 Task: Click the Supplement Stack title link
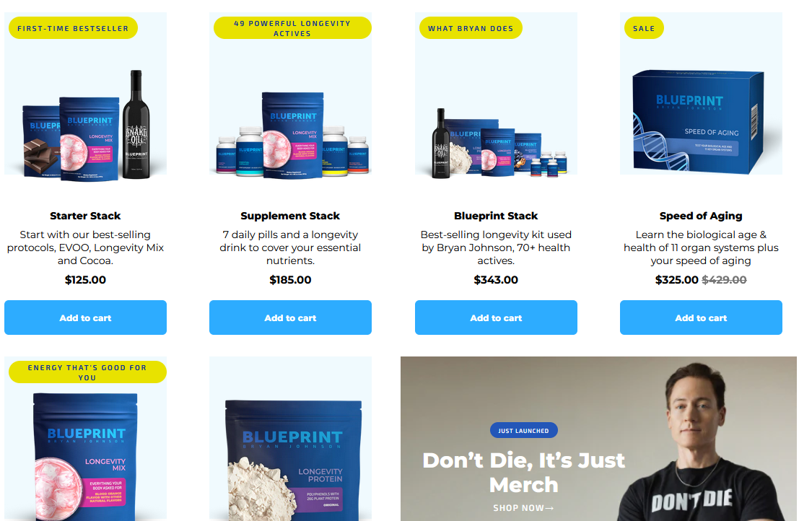(291, 216)
